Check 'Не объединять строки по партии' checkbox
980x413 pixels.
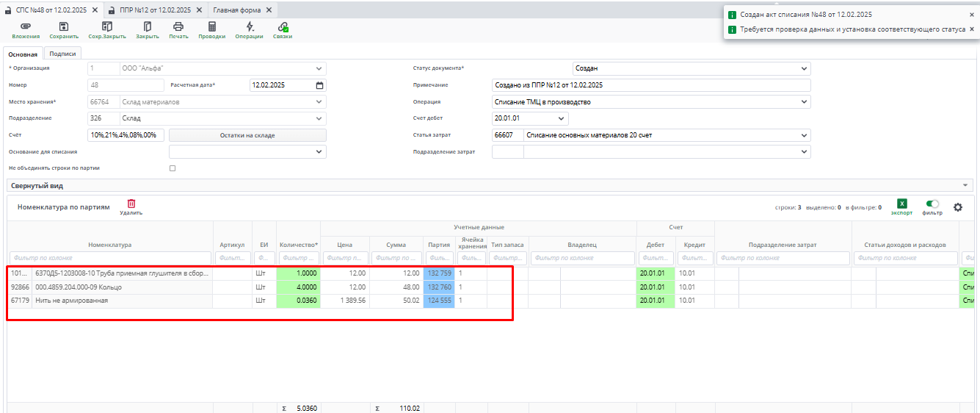click(x=173, y=168)
